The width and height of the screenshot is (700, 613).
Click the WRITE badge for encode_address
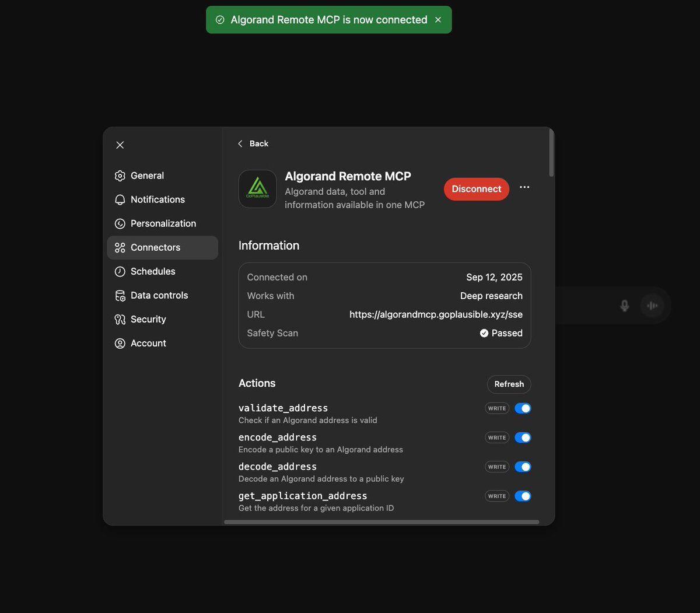point(497,437)
